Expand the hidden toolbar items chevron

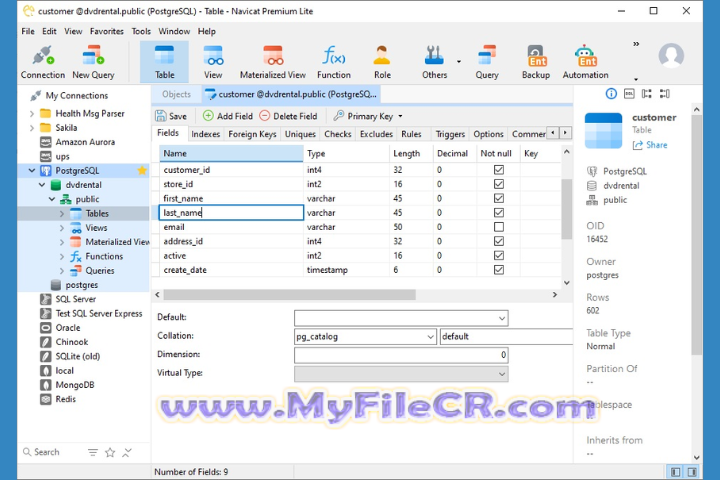[636, 44]
